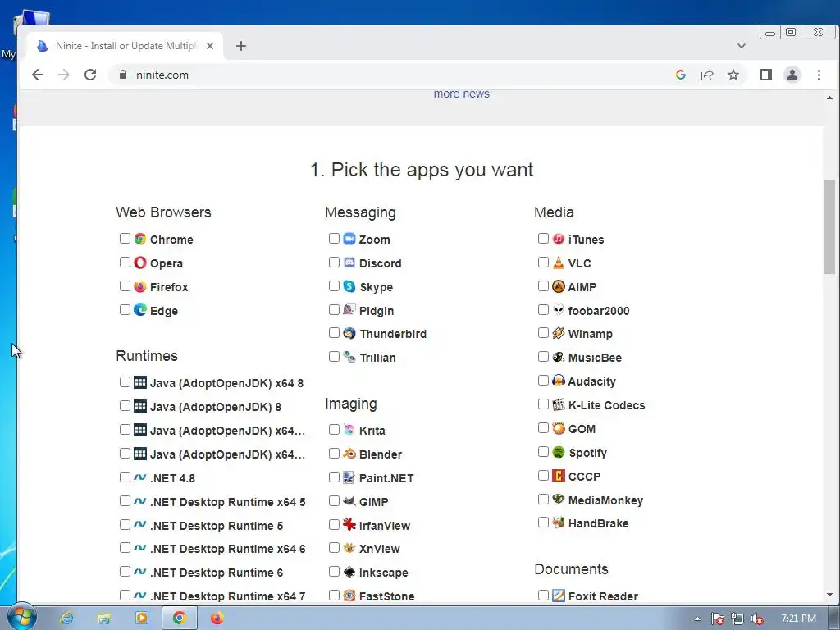Click the AIMP icon
The image size is (840, 630).
tap(558, 286)
